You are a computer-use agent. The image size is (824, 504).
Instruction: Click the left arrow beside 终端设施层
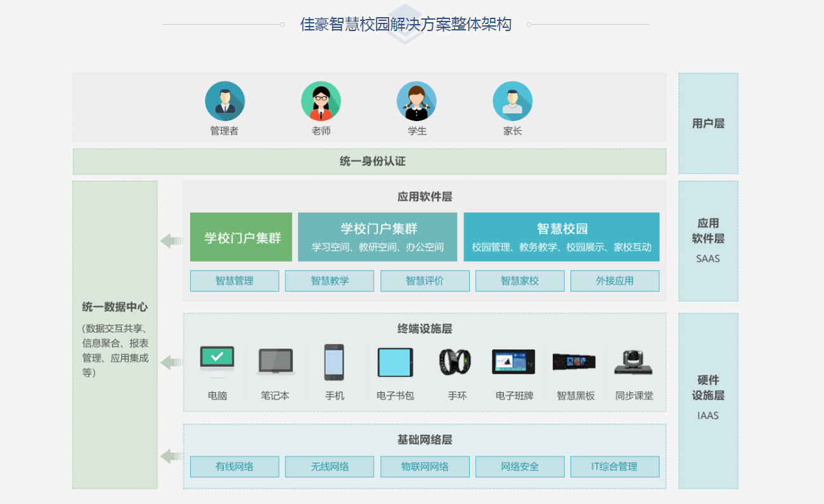pyautogui.click(x=171, y=363)
